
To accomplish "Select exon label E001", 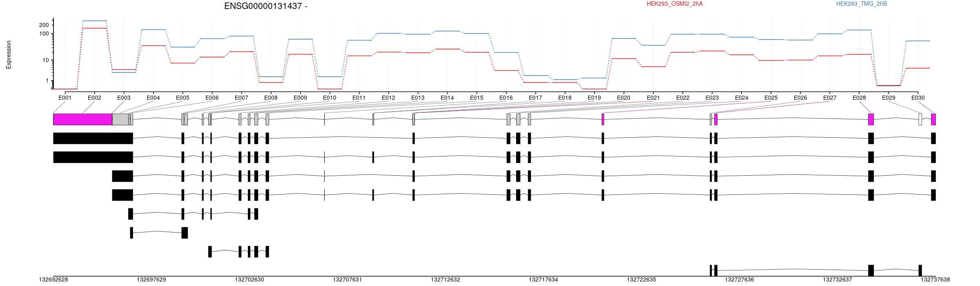I will pyautogui.click(x=65, y=98).
